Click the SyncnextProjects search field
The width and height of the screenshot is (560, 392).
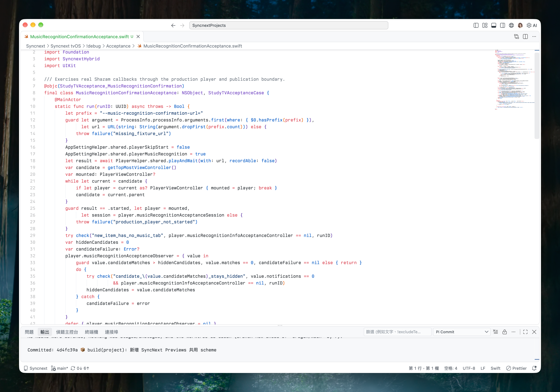[288, 25]
